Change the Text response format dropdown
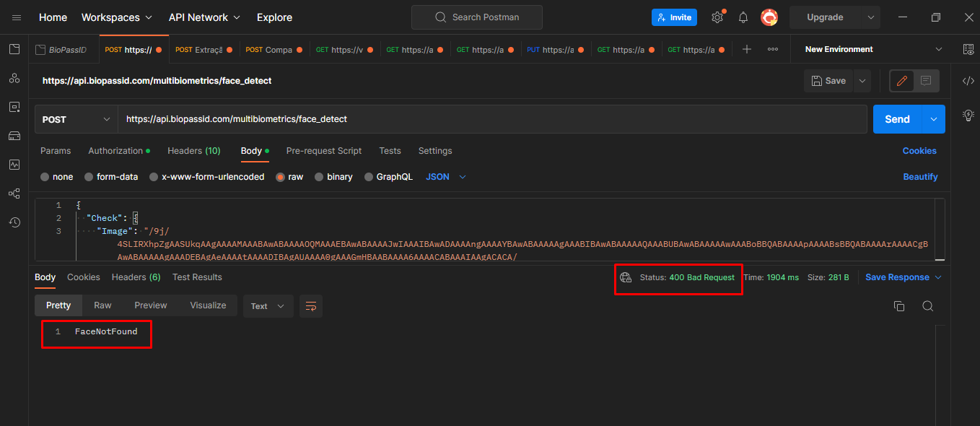Viewport: 980px width, 426px height. (268, 306)
